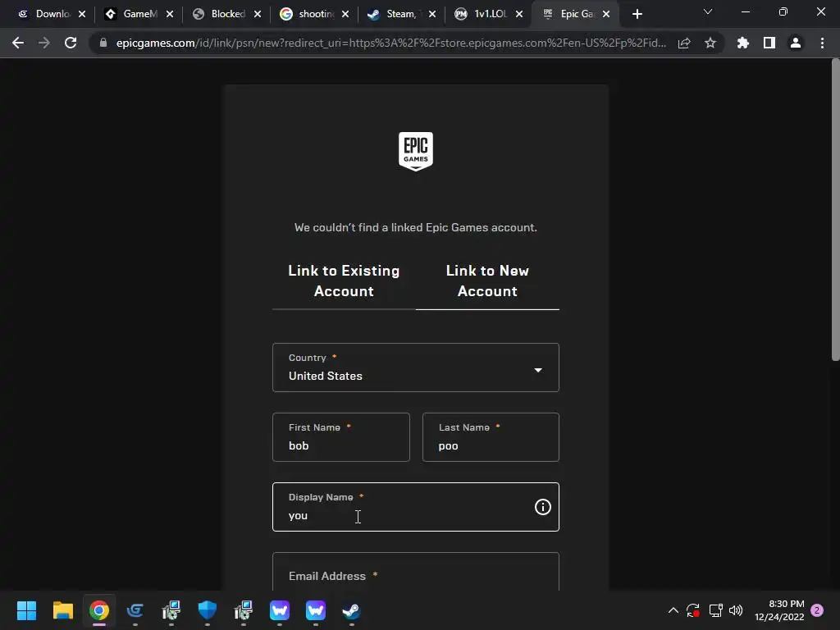This screenshot has width=840, height=630.
Task: Expand the Country dropdown
Action: tap(416, 367)
